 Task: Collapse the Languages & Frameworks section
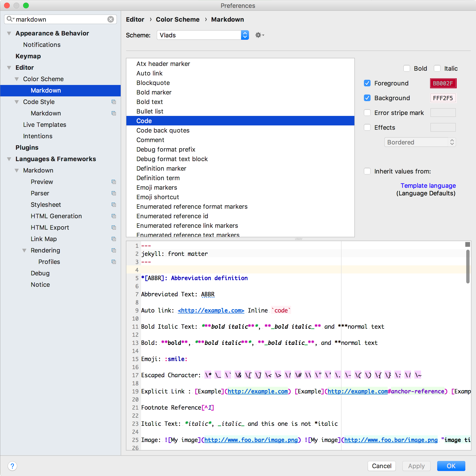(9, 159)
